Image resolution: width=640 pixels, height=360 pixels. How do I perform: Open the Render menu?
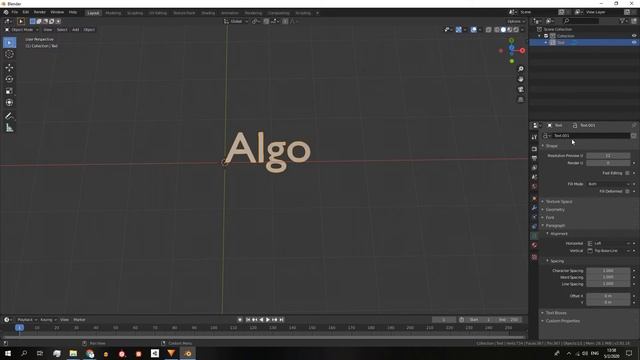click(x=40, y=13)
